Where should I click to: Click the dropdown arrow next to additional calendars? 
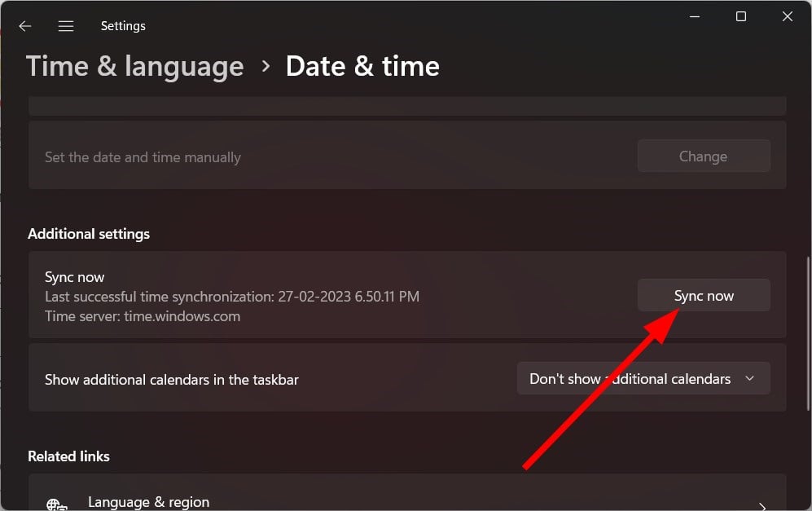749,378
